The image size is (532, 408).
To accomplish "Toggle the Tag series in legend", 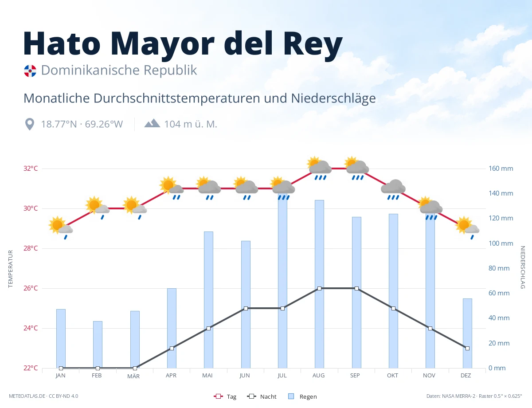I will point(225,396).
